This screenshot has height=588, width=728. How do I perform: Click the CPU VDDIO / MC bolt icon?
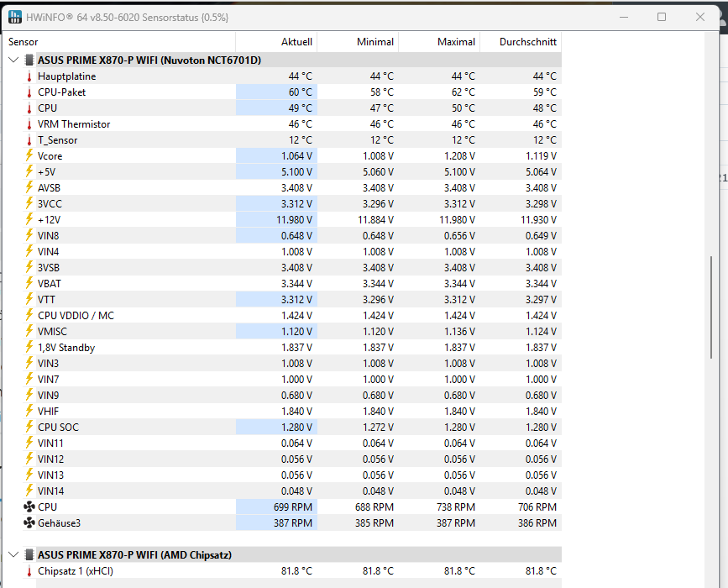coord(29,315)
